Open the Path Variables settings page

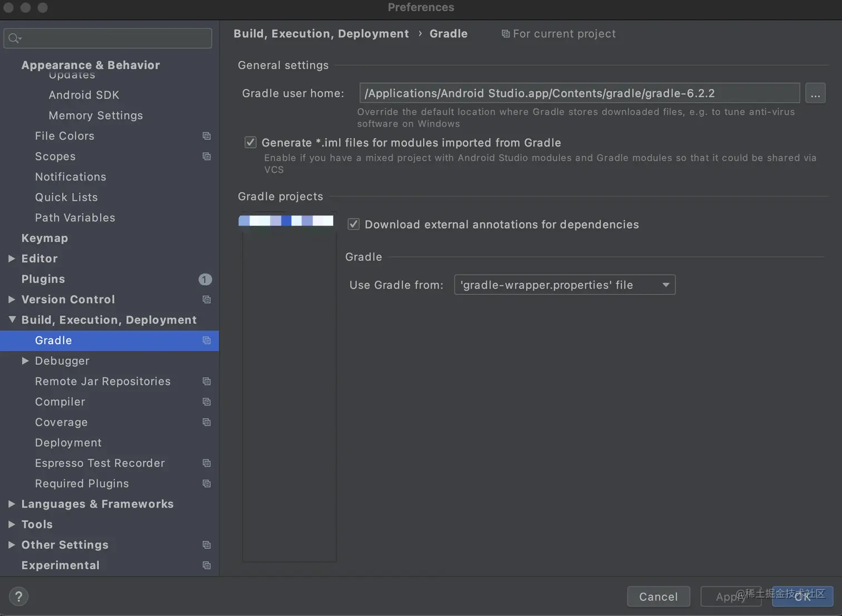(75, 218)
